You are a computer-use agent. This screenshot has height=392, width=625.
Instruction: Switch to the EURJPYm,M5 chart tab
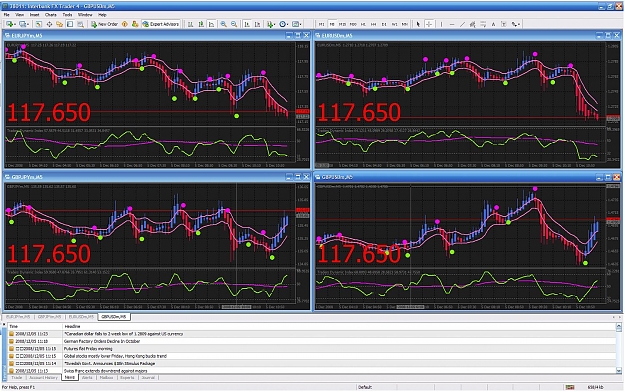click(x=18, y=317)
